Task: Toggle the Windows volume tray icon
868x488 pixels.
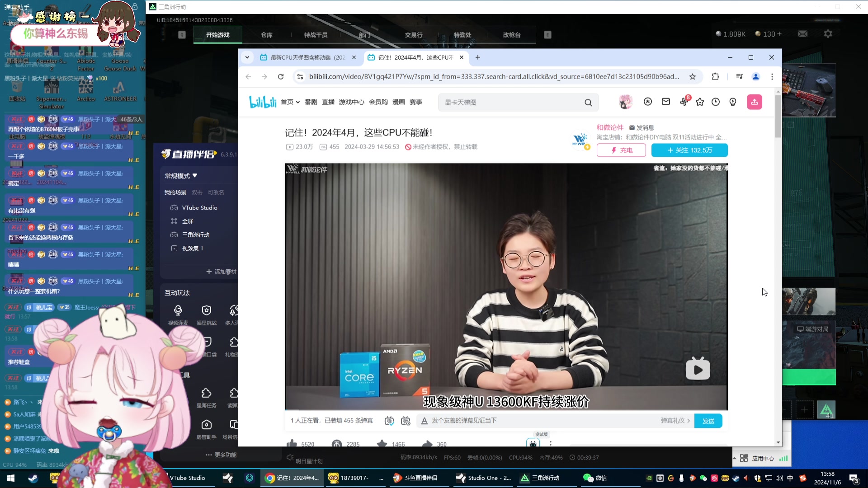Action: click(x=779, y=478)
